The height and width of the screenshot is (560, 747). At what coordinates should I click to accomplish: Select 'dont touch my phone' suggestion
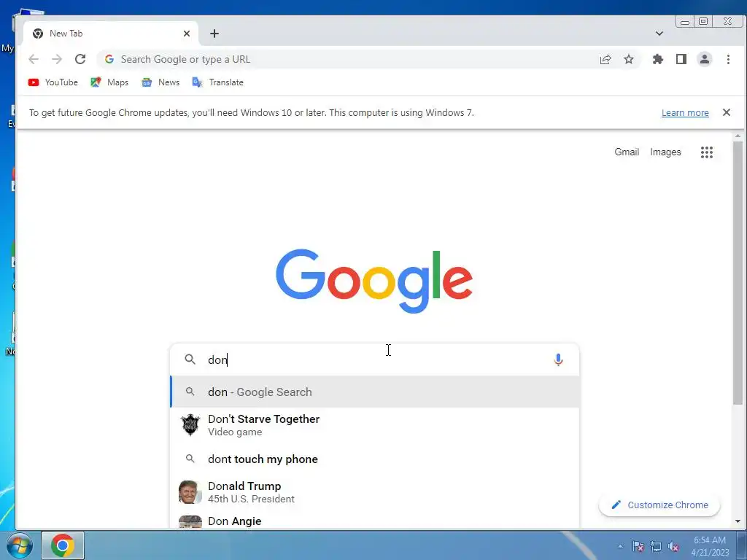point(374,459)
